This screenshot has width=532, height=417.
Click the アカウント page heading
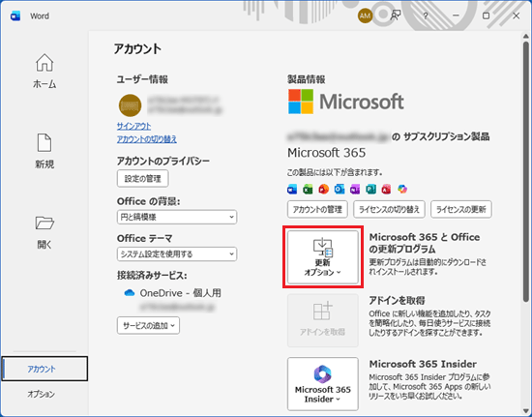point(137,48)
